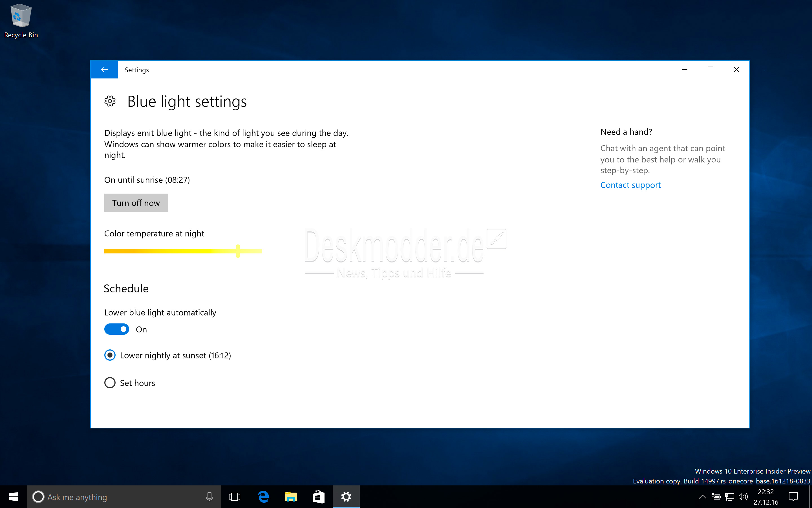812x508 pixels.
Task: Minimize the Settings window
Action: 685,69
